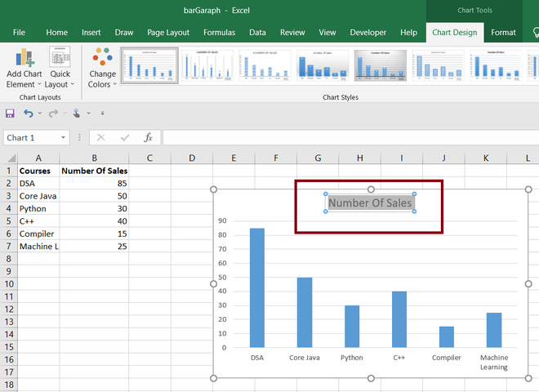
Task: Select the first chart style thumbnail
Action: tap(149, 67)
